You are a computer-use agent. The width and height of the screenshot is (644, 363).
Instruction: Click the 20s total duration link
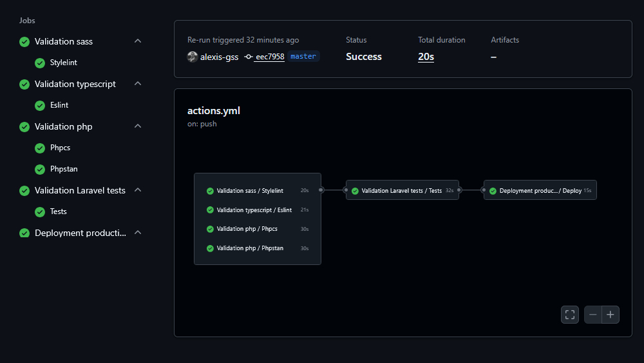[x=426, y=57]
